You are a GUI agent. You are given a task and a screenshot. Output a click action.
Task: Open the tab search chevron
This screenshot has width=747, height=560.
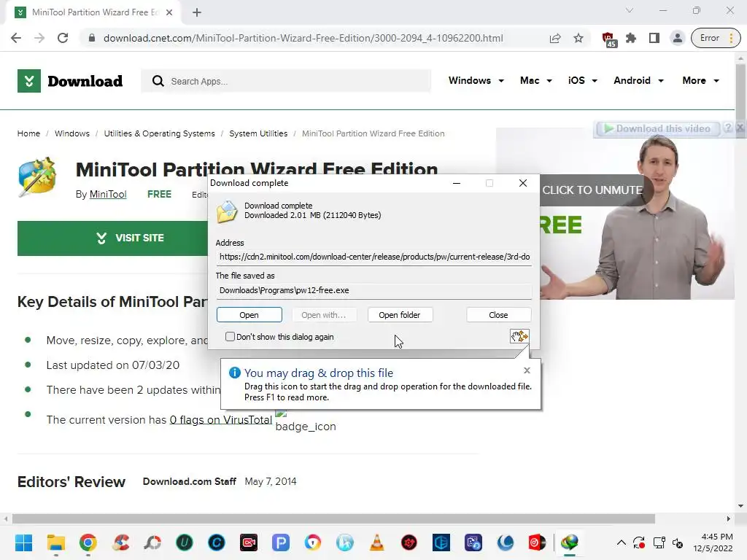click(630, 10)
